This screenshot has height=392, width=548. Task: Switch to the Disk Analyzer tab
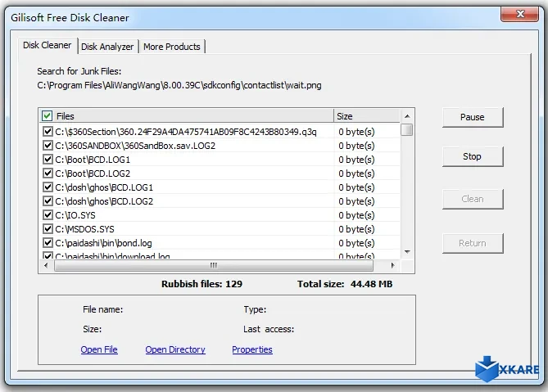(x=107, y=47)
